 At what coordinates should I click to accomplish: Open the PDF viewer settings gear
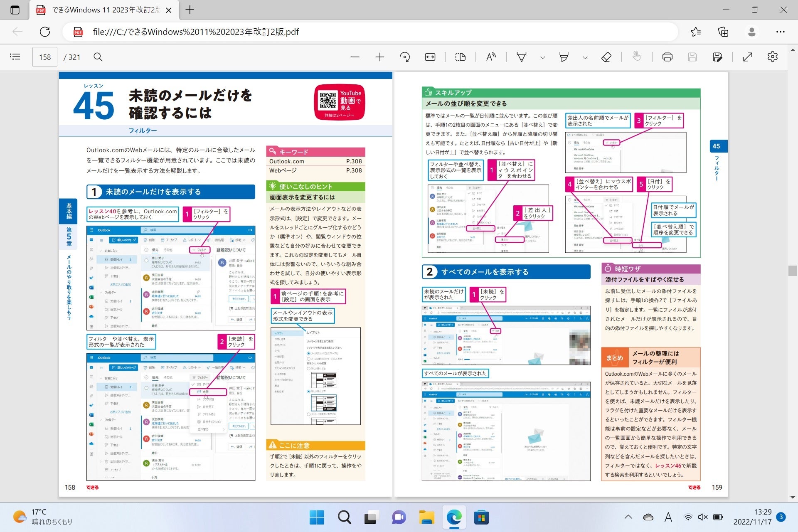[772, 57]
